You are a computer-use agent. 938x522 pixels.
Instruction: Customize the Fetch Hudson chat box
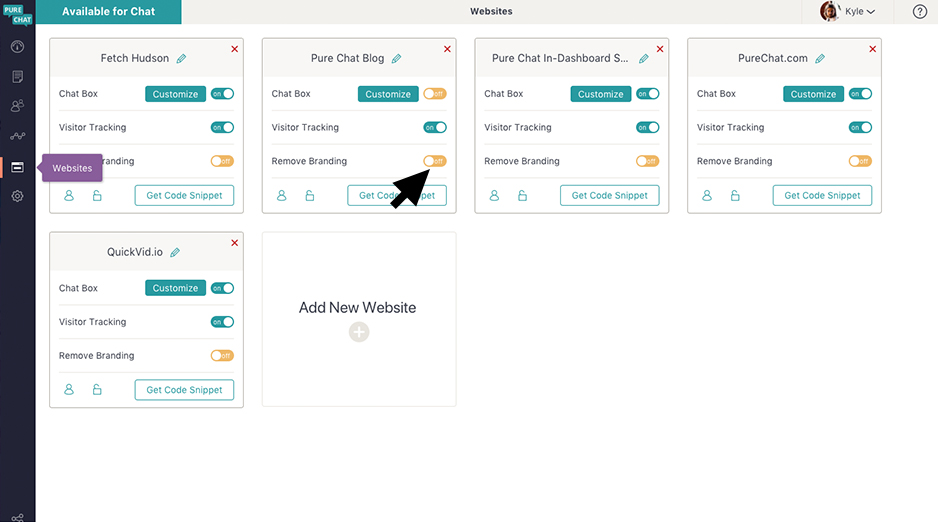pyautogui.click(x=175, y=94)
